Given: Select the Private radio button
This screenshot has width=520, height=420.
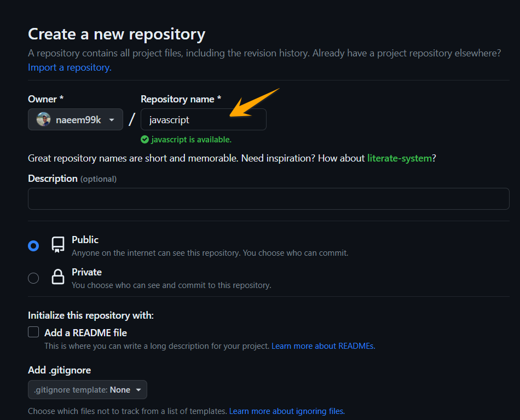Looking at the screenshot, I should pyautogui.click(x=33, y=278).
